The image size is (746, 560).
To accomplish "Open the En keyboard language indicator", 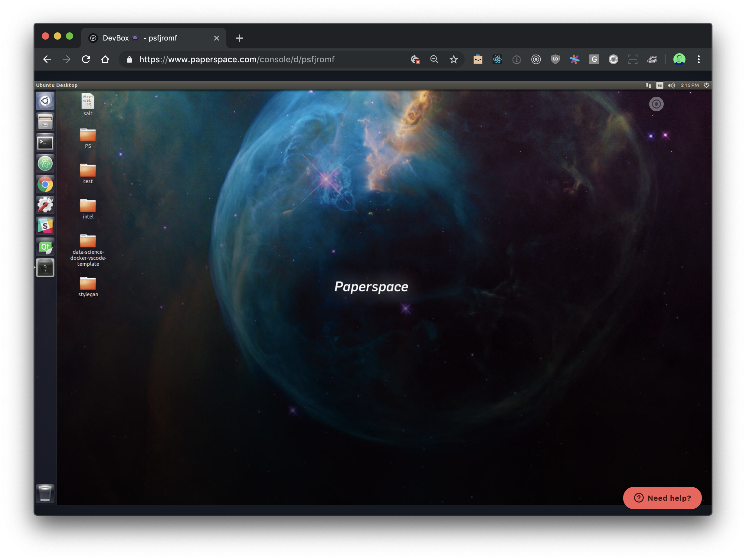I will [x=660, y=86].
